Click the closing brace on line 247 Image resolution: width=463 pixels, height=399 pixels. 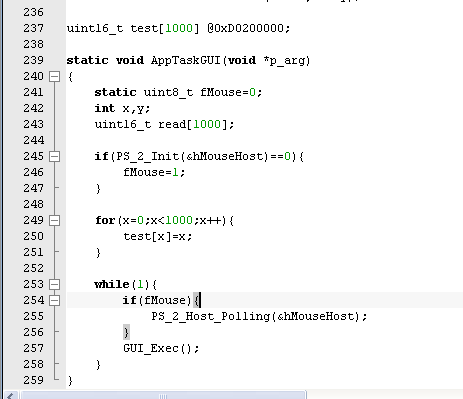98,189
